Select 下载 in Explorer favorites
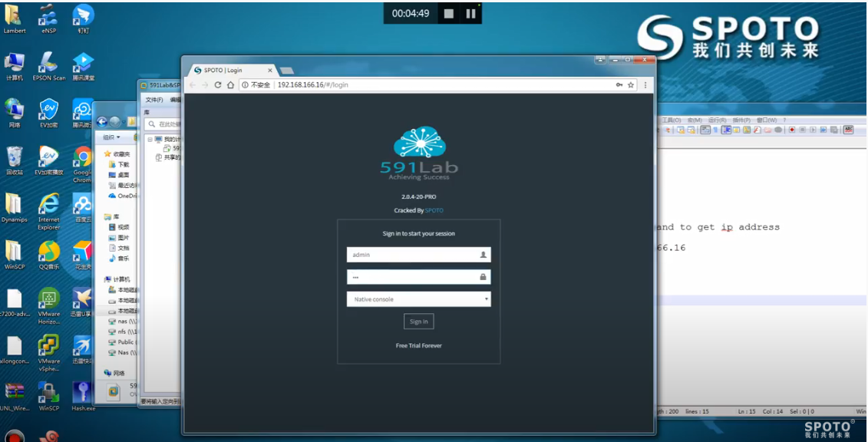The image size is (868, 442). (119, 164)
